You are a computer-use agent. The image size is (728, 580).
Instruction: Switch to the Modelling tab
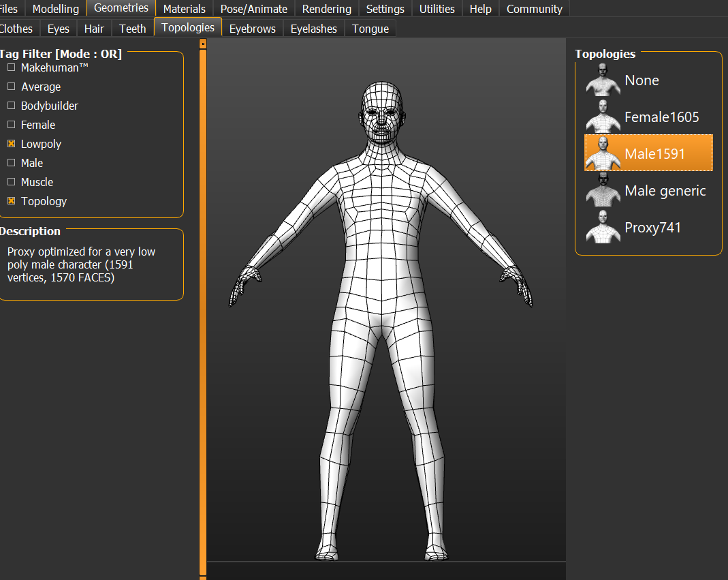point(56,9)
